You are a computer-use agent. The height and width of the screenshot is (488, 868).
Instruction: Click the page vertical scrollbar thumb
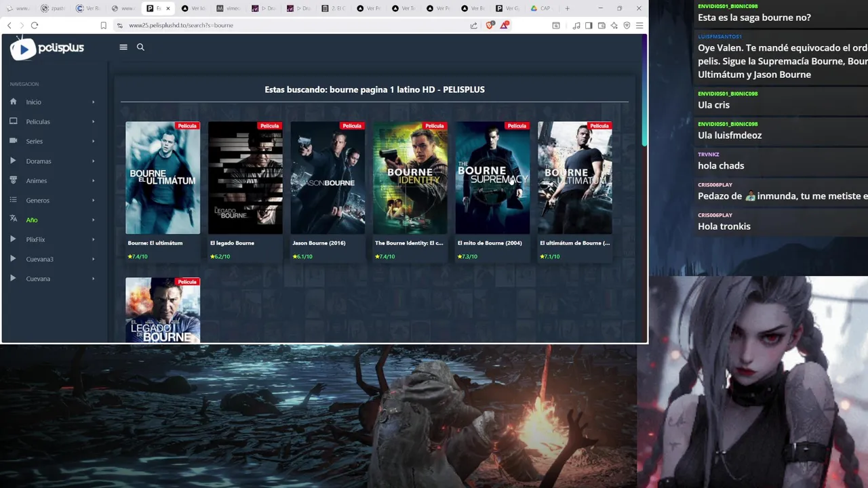click(x=644, y=90)
